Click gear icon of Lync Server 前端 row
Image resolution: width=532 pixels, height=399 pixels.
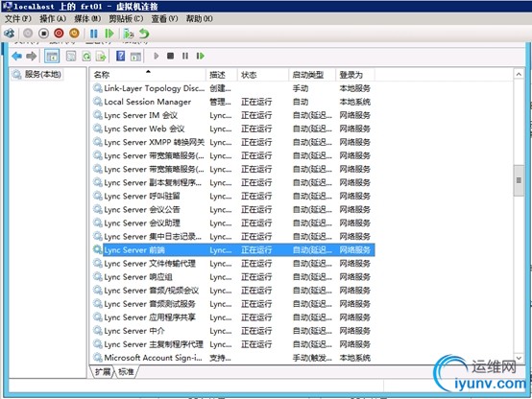point(98,249)
